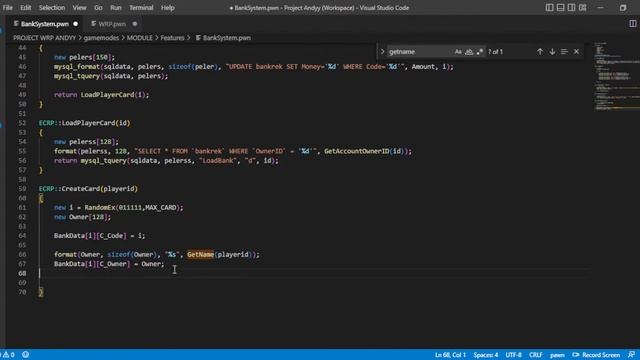Toggle Find in Selection icon
This screenshot has width=640, height=360.
[x=564, y=52]
